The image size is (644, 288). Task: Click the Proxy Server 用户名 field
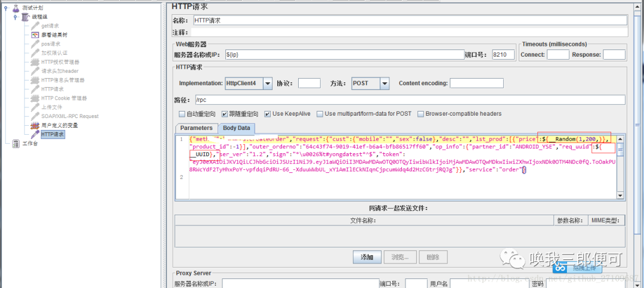[490, 284]
